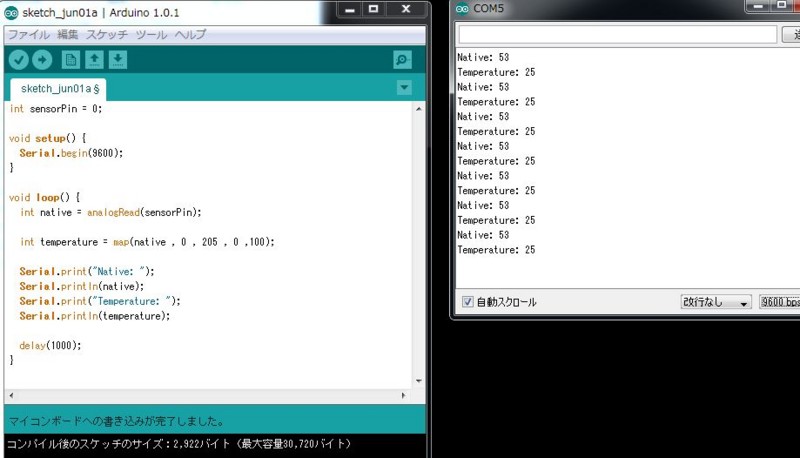Click the code line 'int sensorPin = 0;'

[x=56, y=109]
